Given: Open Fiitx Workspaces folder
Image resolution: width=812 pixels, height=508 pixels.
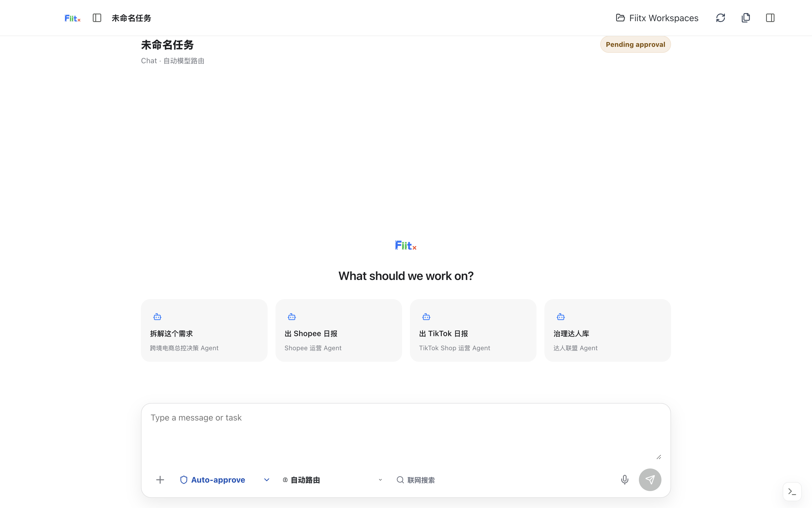Looking at the screenshot, I should 657,18.
